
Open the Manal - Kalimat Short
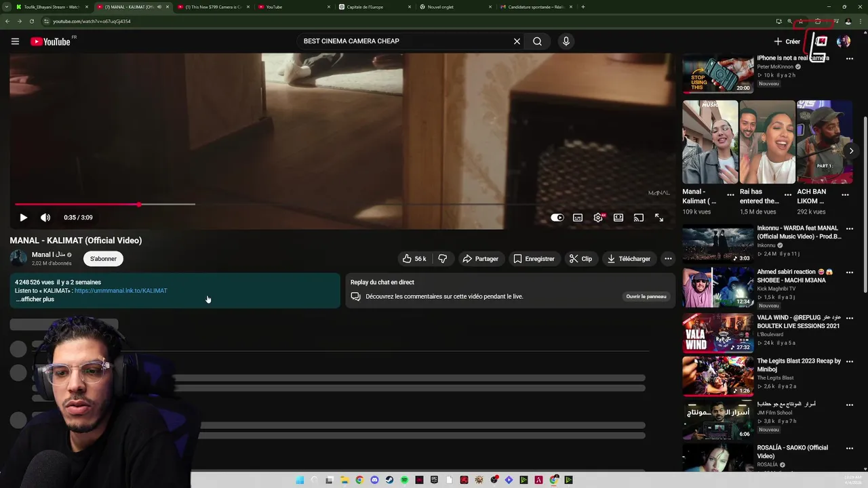pyautogui.click(x=710, y=142)
